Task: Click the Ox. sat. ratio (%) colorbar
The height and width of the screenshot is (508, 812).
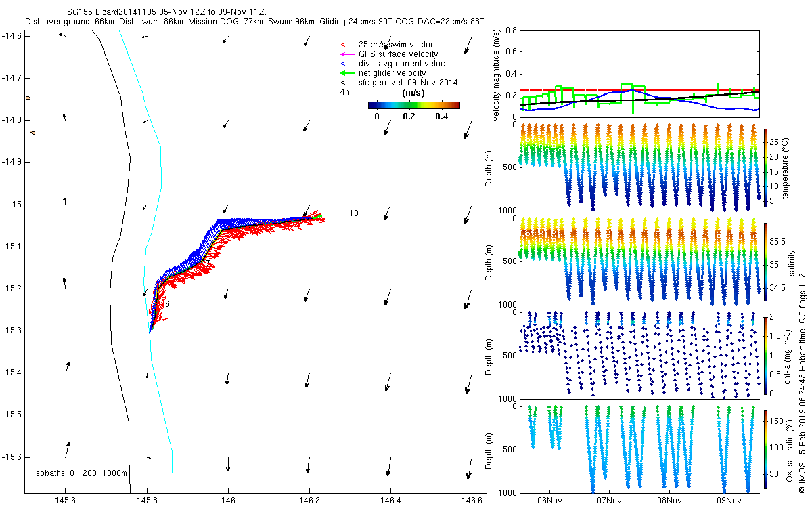Action: [x=766, y=450]
